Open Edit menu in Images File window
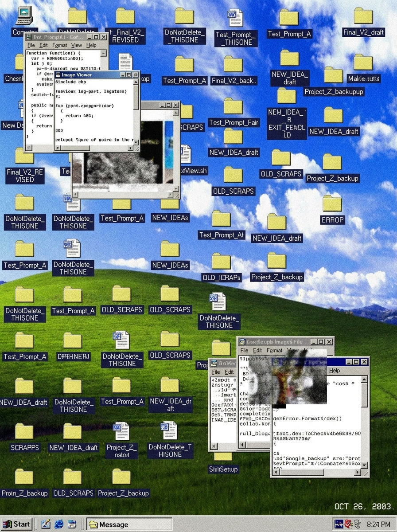397x532 pixels. [x=257, y=350]
